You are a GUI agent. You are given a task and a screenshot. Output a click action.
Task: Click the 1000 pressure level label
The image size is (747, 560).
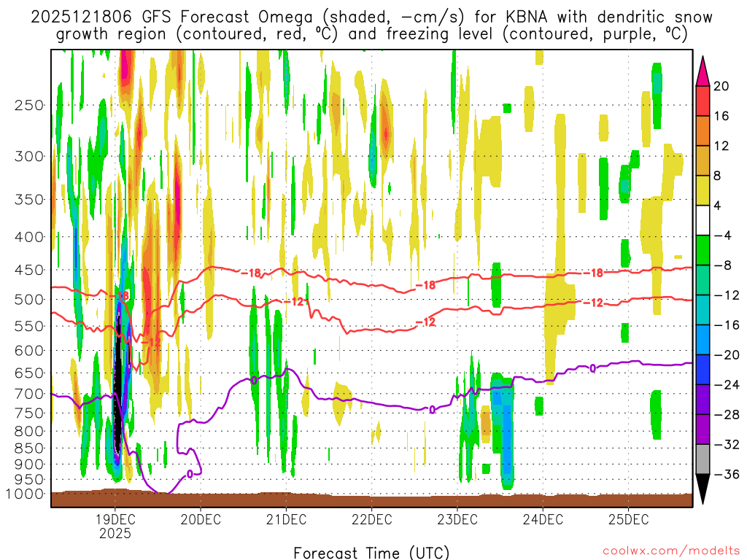tap(24, 494)
